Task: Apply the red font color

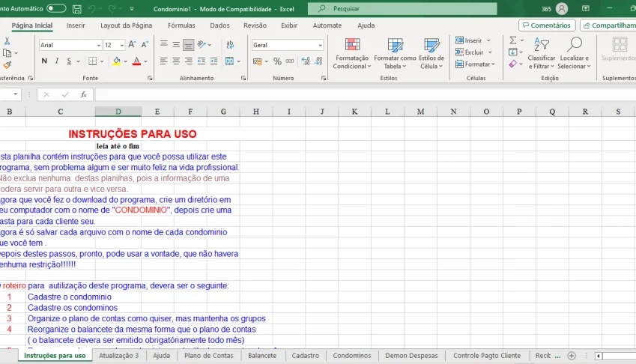Action: coord(136,61)
